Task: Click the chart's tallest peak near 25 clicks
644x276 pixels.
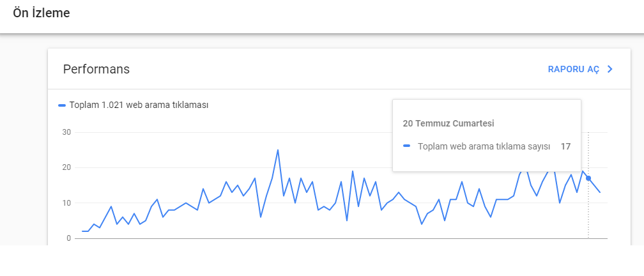Action: (278, 150)
